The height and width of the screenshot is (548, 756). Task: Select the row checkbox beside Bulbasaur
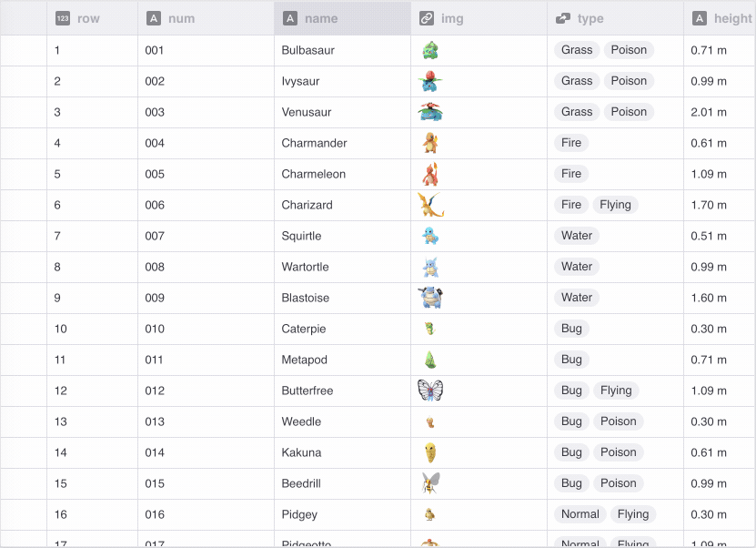click(24, 50)
